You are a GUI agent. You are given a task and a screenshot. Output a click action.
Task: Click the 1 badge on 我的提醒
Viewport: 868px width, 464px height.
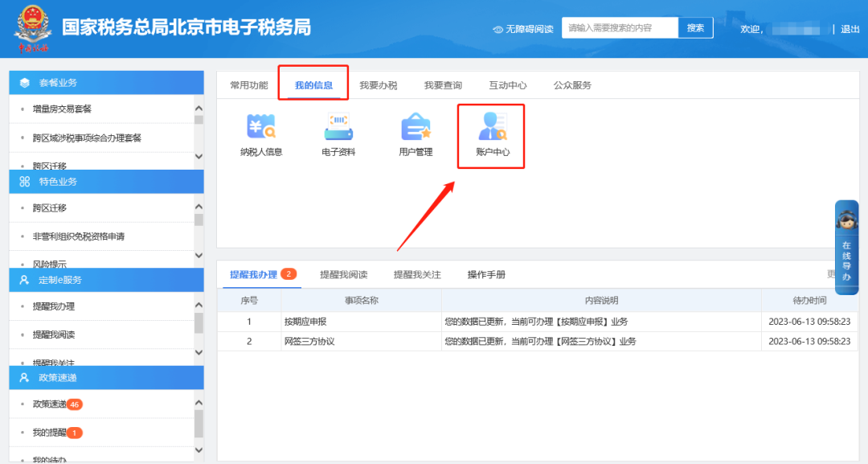[x=74, y=433]
